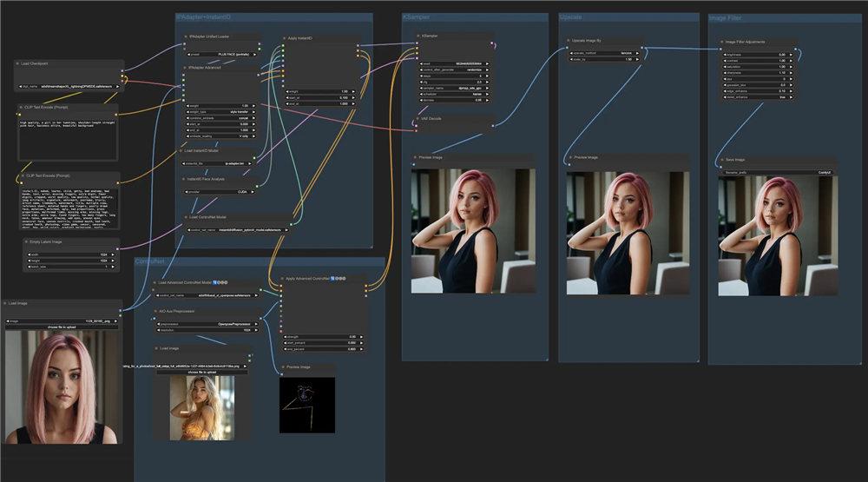Image resolution: width=868 pixels, height=482 pixels.
Task: Click the Upscale Image By node collapse dot
Action: pos(569,40)
